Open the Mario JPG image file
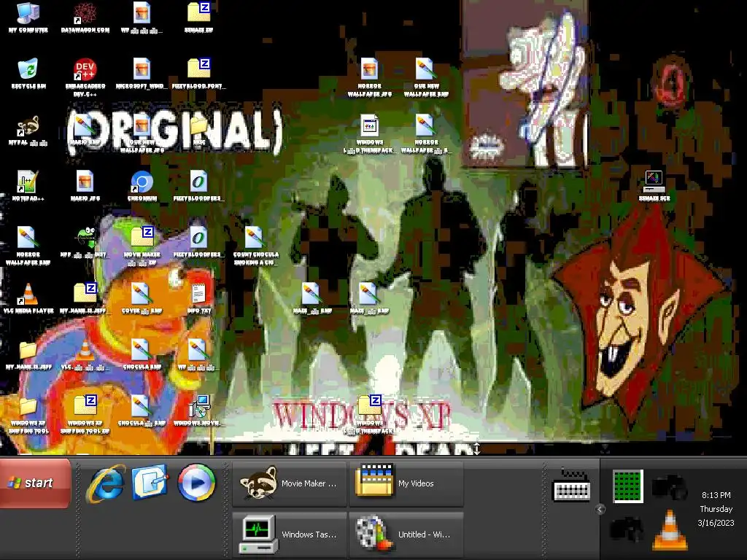Image resolution: width=747 pixels, height=560 pixels. point(85,186)
